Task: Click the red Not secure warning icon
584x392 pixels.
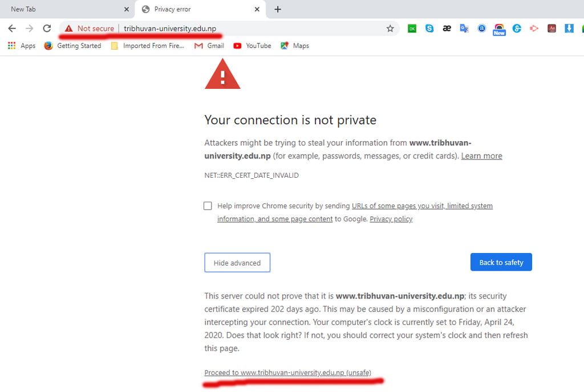Action: point(69,28)
